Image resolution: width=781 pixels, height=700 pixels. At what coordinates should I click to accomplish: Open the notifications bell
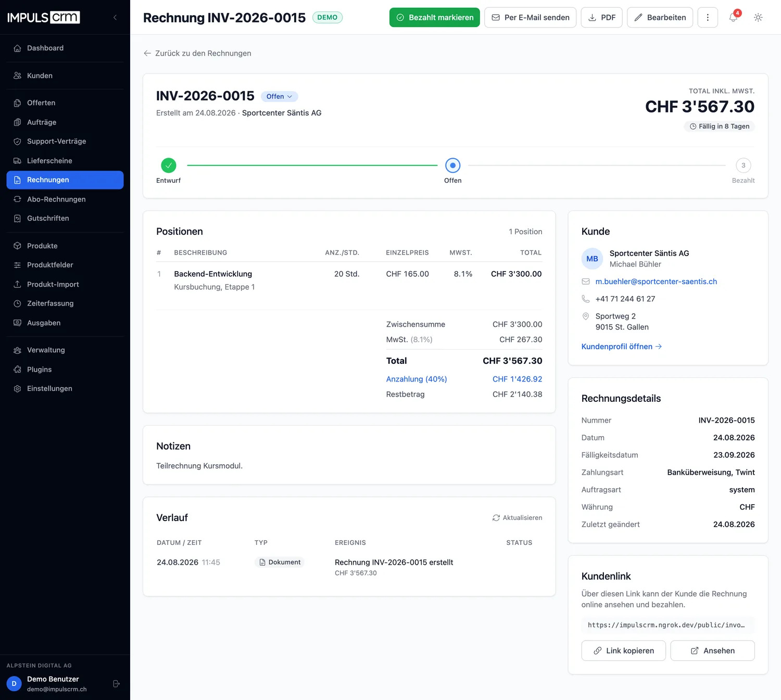point(733,17)
